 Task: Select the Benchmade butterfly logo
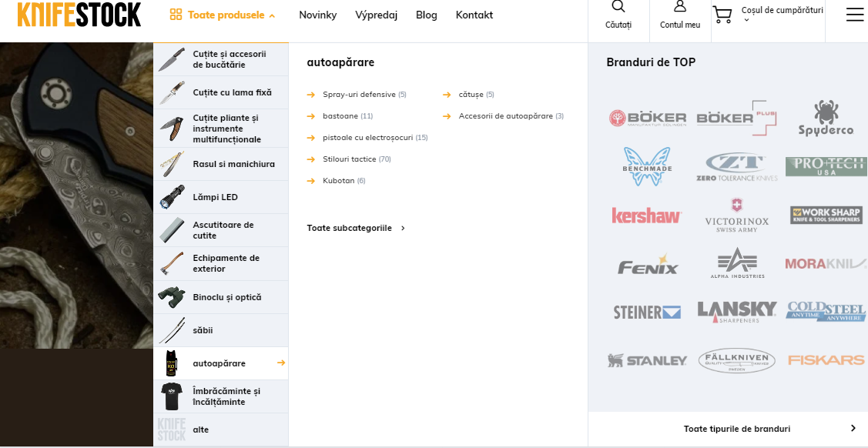pyautogui.click(x=647, y=166)
